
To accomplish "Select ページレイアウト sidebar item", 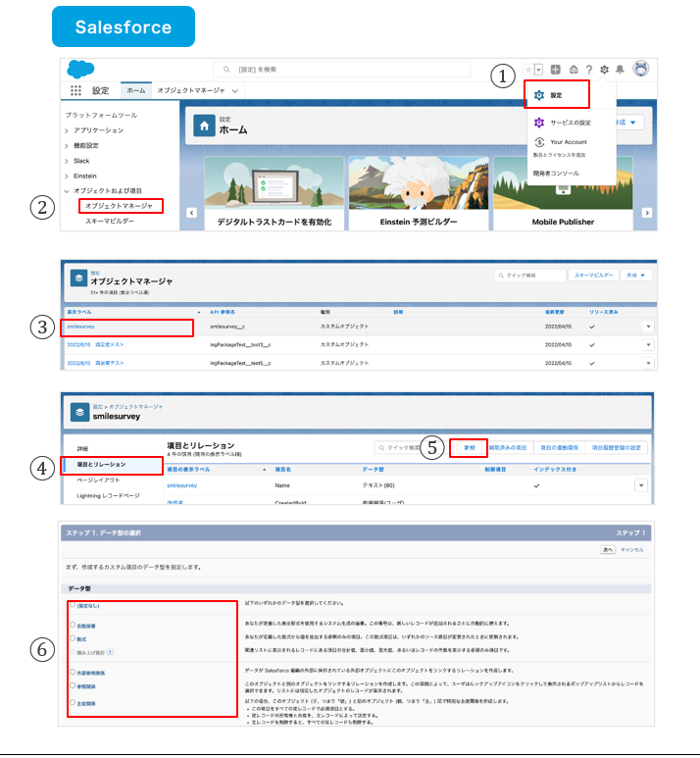I will tap(98, 480).
